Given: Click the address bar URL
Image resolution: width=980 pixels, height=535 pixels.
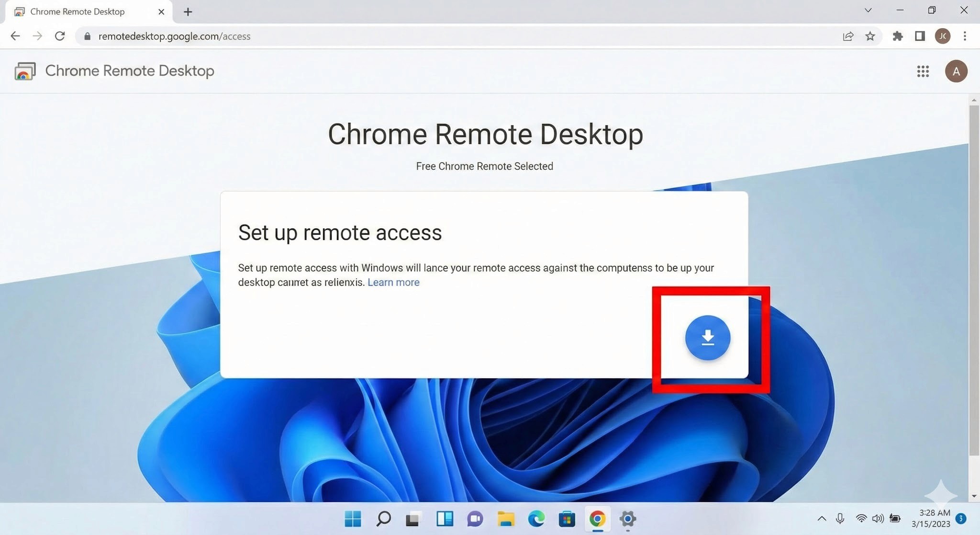Looking at the screenshot, I should coord(174,36).
